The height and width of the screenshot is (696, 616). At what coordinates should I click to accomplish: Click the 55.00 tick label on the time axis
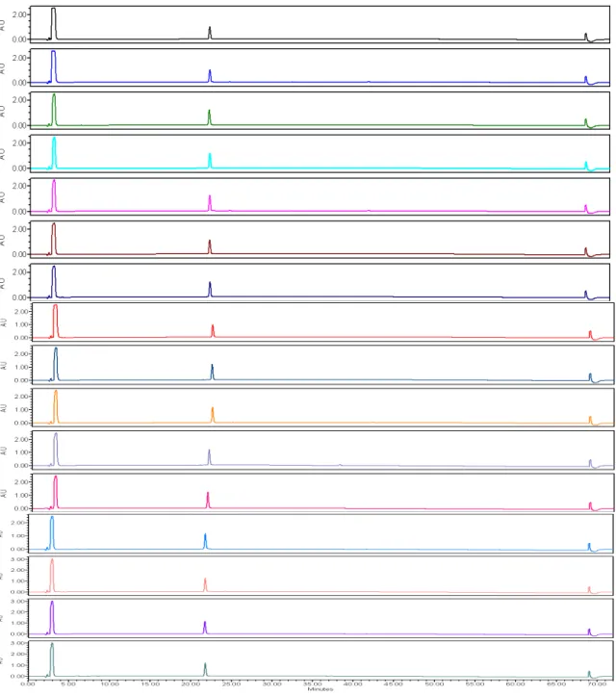coord(475,684)
